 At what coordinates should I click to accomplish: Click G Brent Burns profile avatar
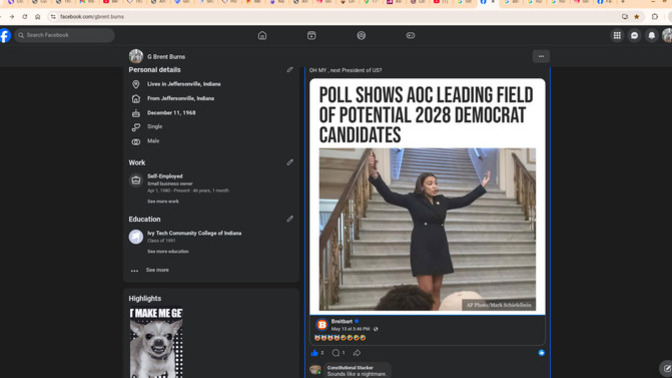pos(136,56)
